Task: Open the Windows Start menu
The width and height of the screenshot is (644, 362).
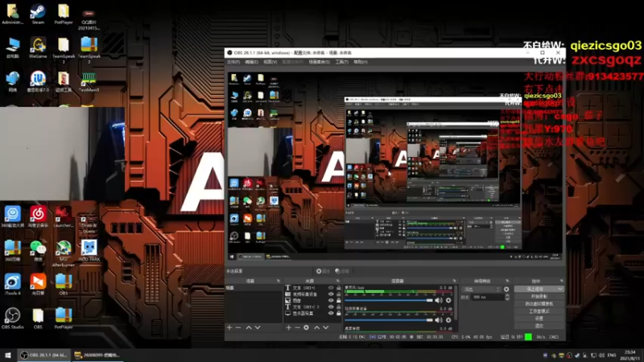Action: [8, 355]
